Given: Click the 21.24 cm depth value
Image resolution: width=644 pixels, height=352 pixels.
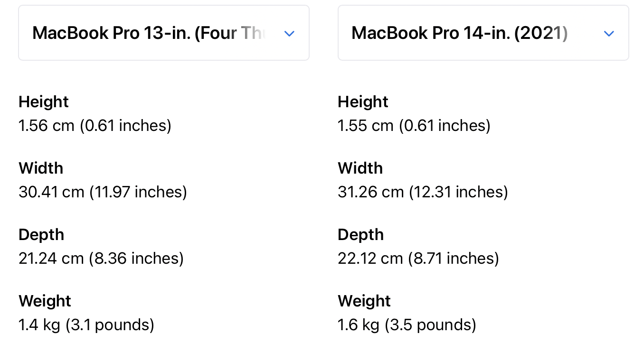Looking at the screenshot, I should (101, 259).
